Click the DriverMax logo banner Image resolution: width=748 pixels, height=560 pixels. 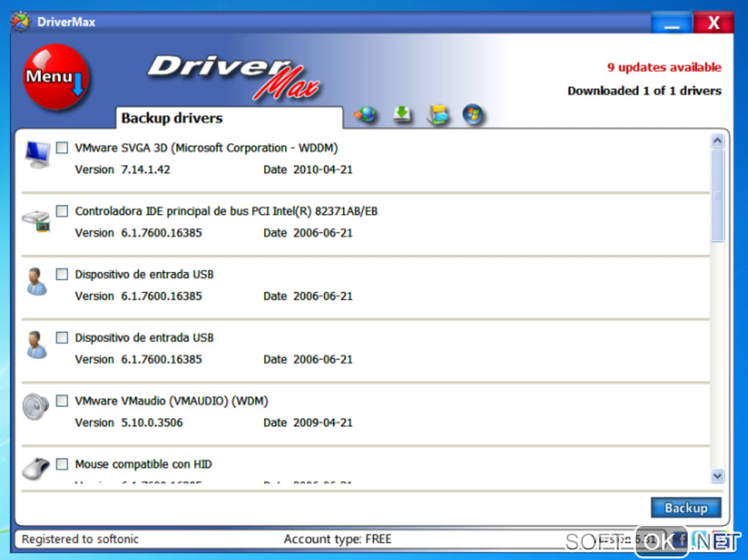pyautogui.click(x=234, y=77)
